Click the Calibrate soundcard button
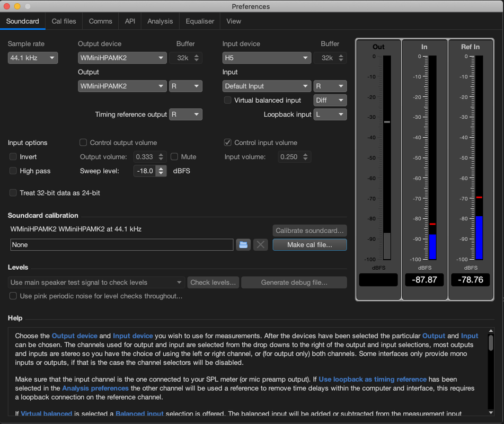Image resolution: width=504 pixels, height=424 pixels. pyautogui.click(x=310, y=231)
